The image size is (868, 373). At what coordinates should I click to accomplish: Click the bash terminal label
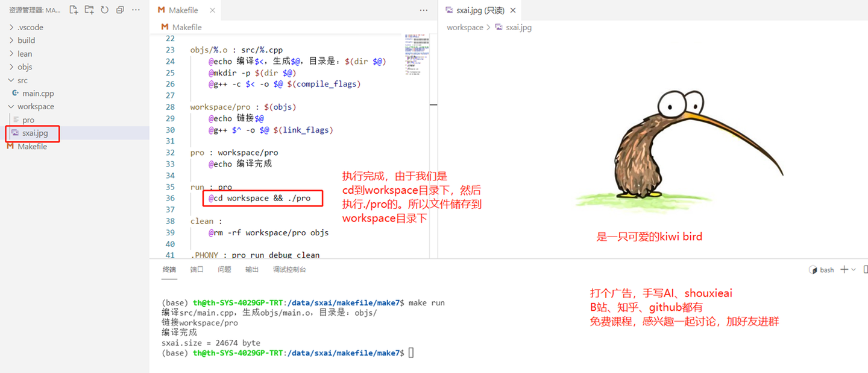click(827, 270)
